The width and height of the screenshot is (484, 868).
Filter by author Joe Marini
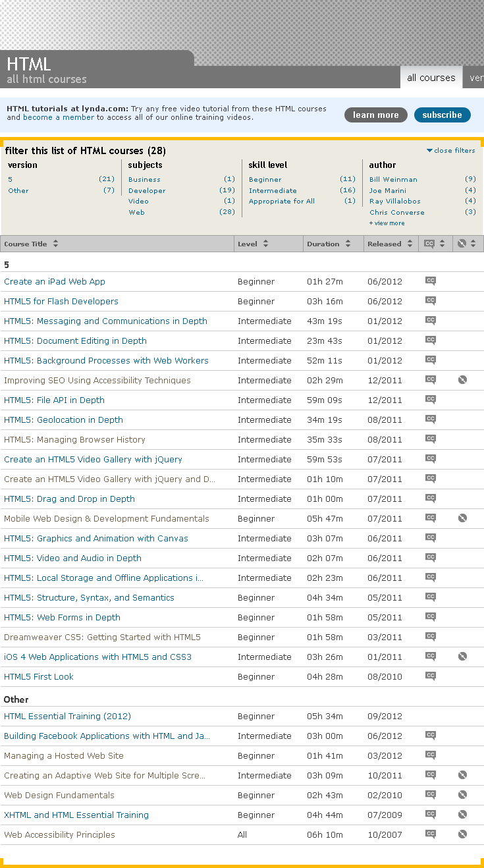point(388,190)
